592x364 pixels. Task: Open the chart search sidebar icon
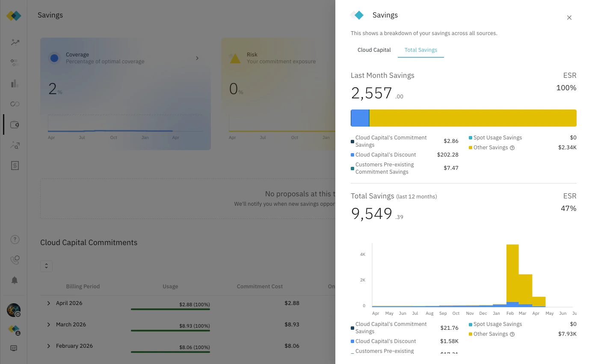pyautogui.click(x=15, y=145)
